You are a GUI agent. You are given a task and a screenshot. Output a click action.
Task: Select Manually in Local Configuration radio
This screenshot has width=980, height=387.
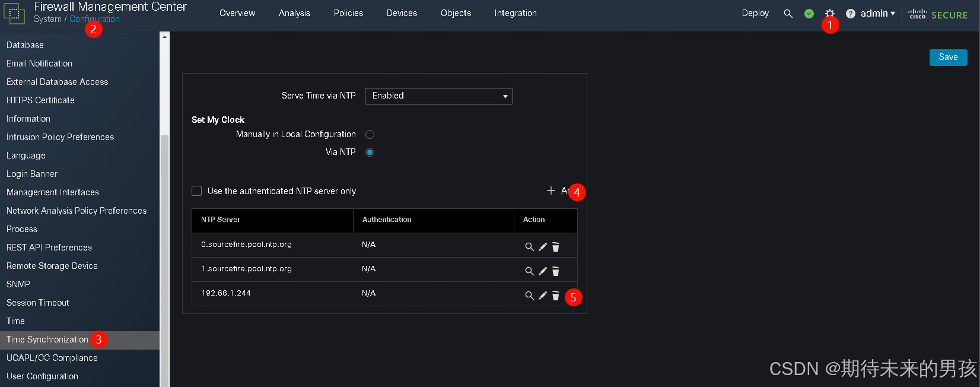tap(370, 135)
